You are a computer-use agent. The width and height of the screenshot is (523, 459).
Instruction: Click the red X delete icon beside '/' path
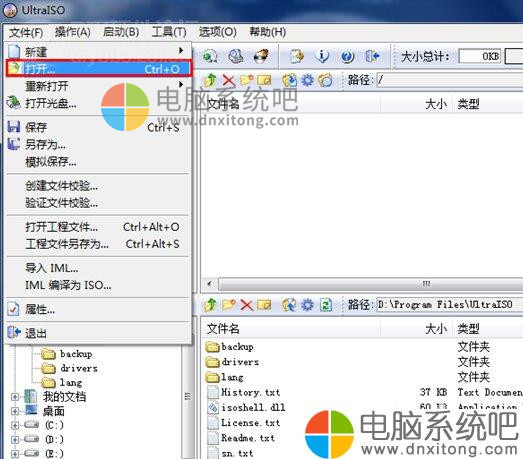[229, 80]
